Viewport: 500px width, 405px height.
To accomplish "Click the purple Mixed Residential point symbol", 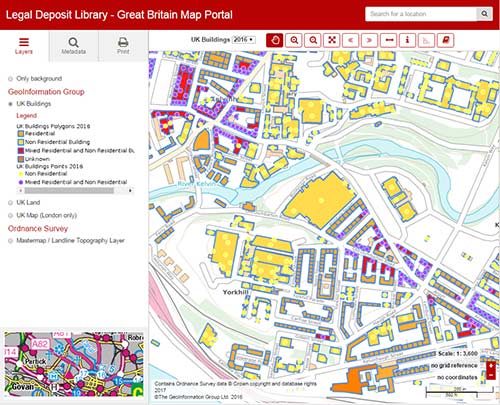I will coord(21,182).
